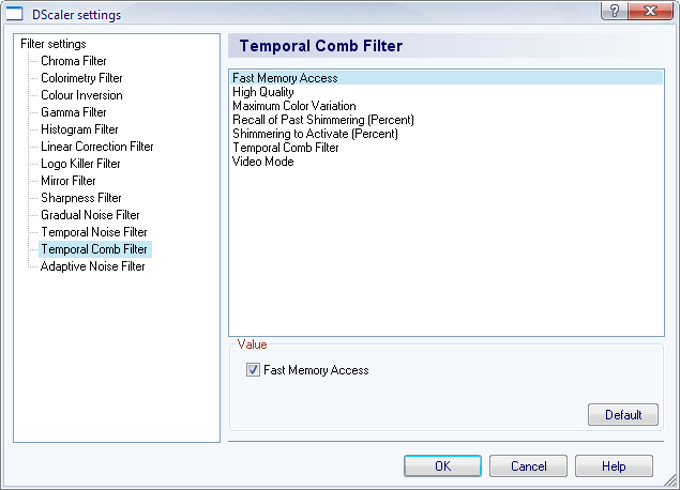Open Colour Inversion settings
Image resolution: width=680 pixels, height=490 pixels.
(x=82, y=95)
